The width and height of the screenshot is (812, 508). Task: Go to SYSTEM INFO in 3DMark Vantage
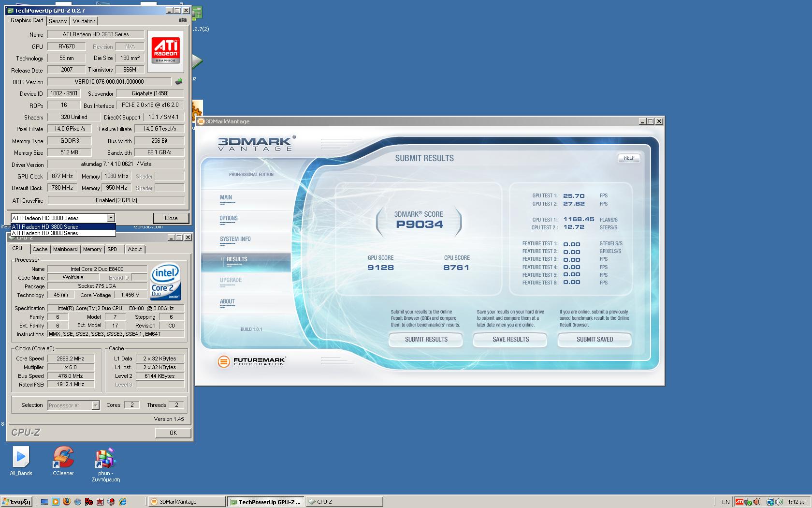tap(235, 239)
